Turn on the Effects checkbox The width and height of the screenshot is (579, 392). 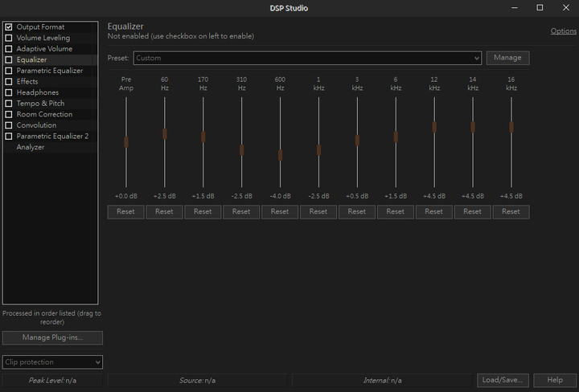pyautogui.click(x=9, y=81)
